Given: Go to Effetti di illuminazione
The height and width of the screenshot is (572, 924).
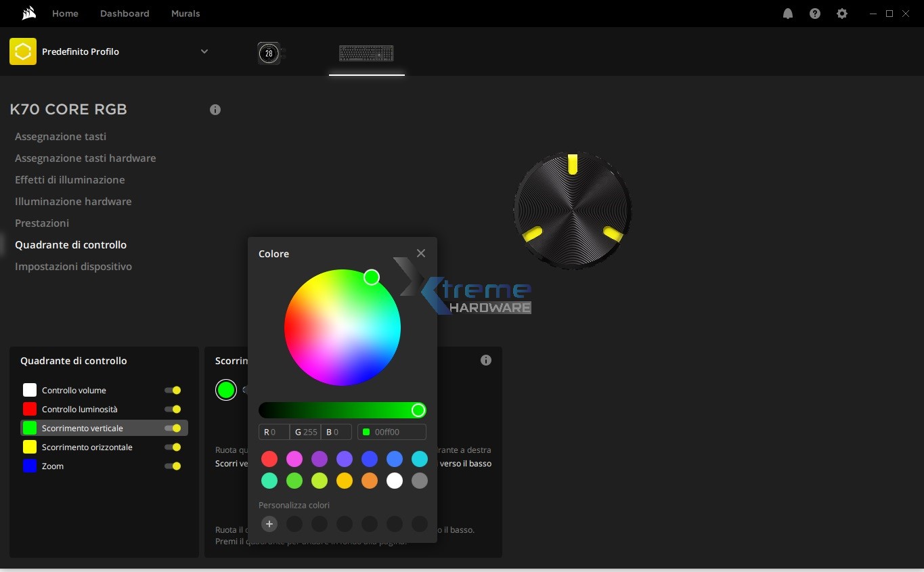Looking at the screenshot, I should coord(70,180).
